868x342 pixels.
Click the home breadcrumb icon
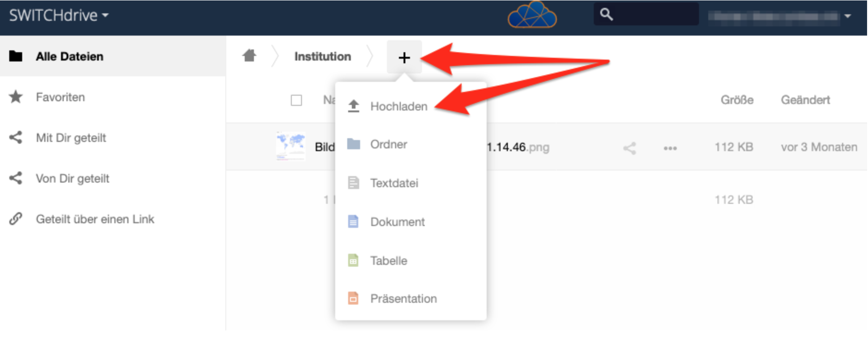[x=249, y=56]
